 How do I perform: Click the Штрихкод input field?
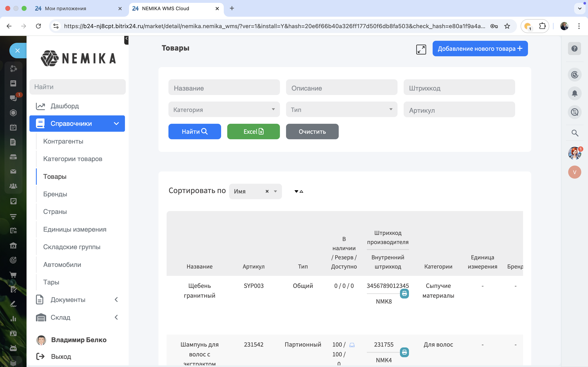click(x=459, y=88)
